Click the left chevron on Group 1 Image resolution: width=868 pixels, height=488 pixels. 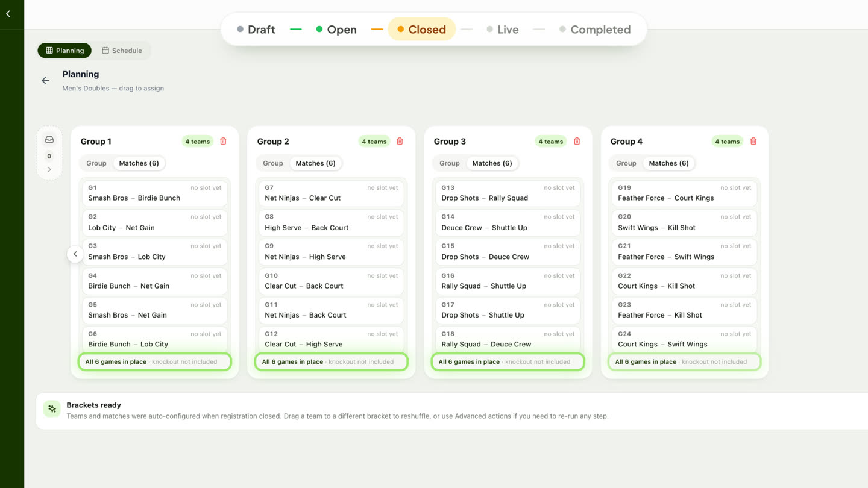point(75,254)
